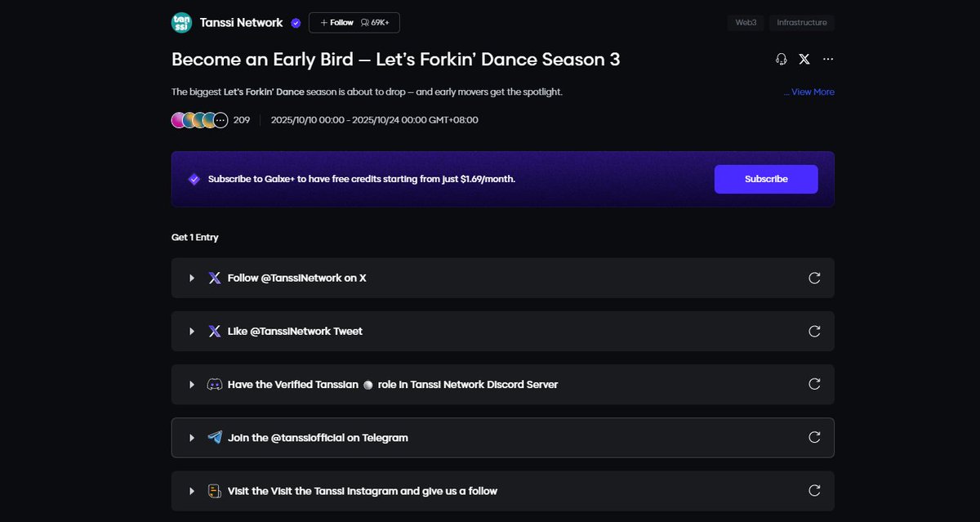Share the campaign on X from the header

(x=804, y=60)
